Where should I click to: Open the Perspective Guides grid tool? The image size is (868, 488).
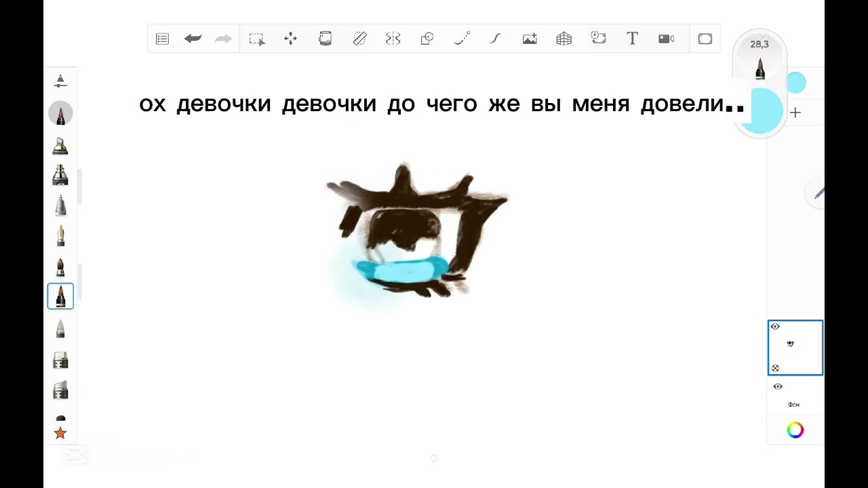point(564,39)
